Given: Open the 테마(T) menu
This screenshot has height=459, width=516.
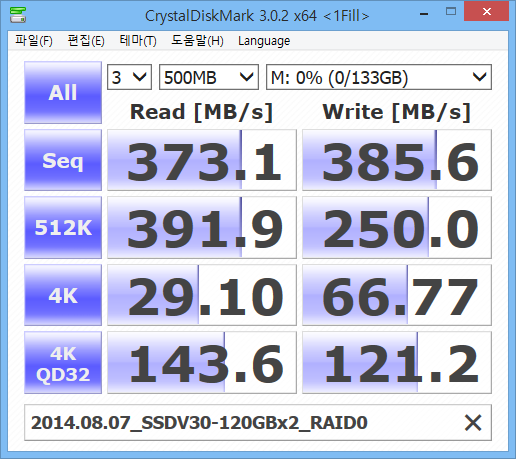Looking at the screenshot, I should 138,41.
